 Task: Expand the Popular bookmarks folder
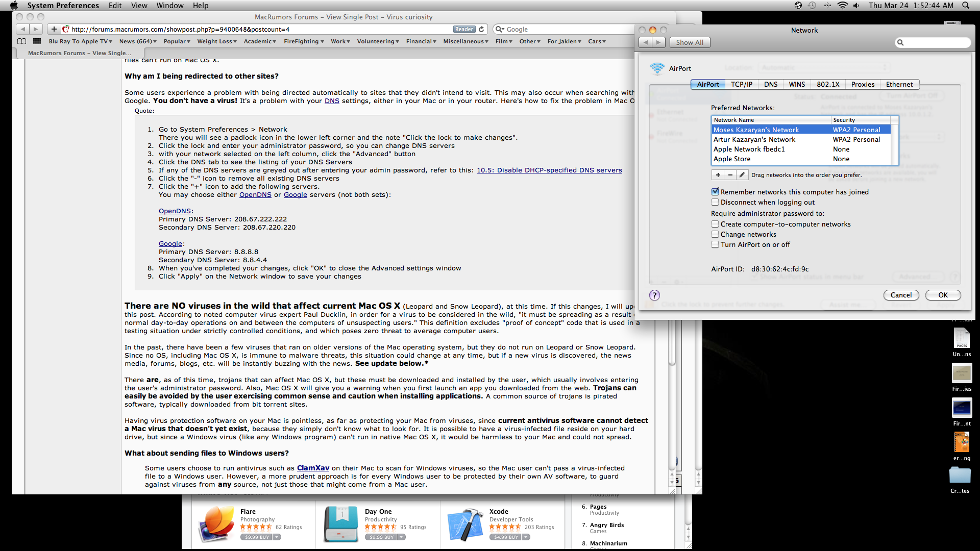point(177,41)
